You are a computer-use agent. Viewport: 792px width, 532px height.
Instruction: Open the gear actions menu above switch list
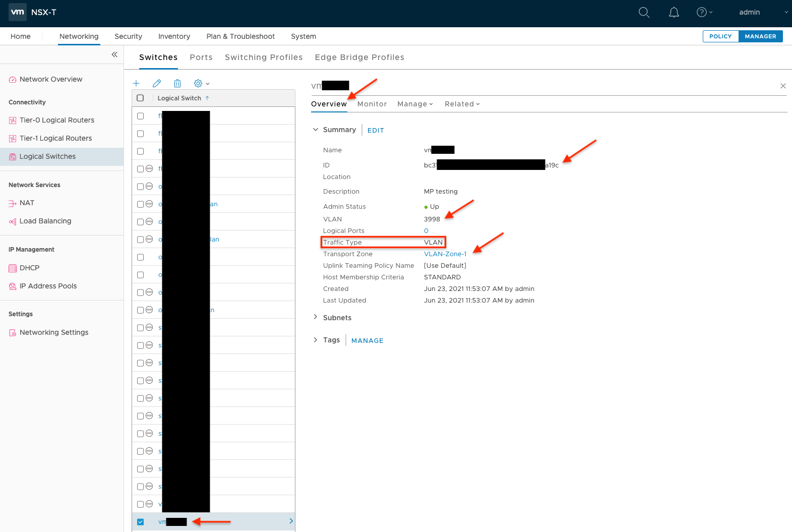click(x=201, y=83)
